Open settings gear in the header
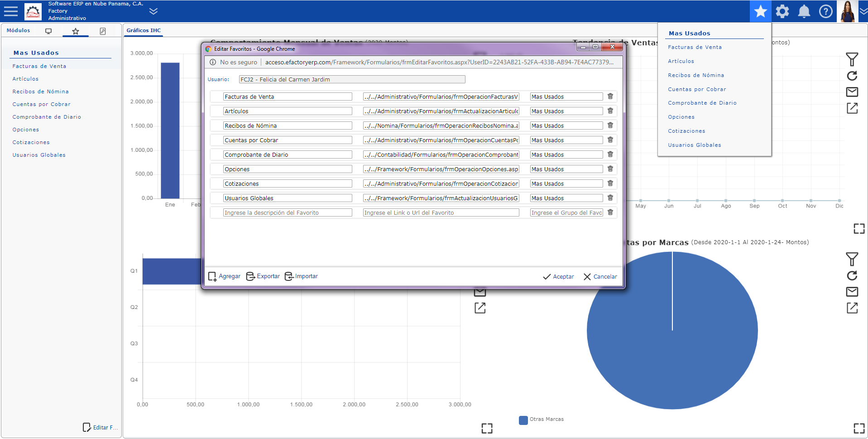 coord(782,11)
